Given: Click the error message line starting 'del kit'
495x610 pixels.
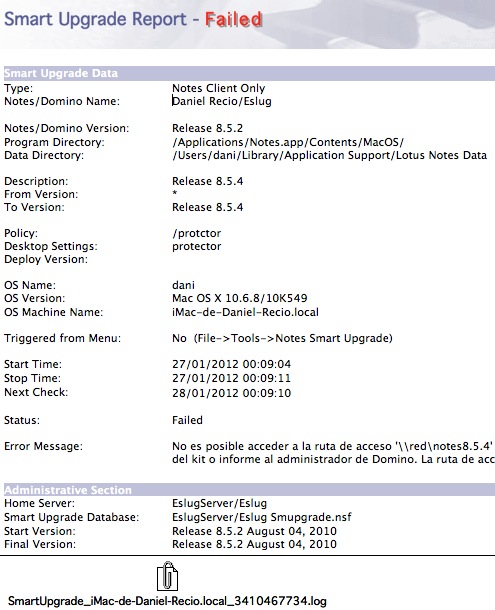Looking at the screenshot, I should 333,459.
